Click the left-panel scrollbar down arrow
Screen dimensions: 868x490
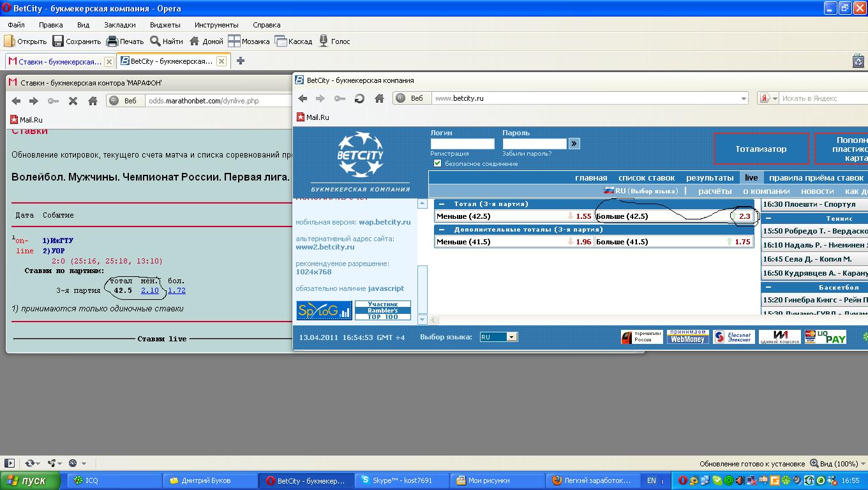coord(422,319)
